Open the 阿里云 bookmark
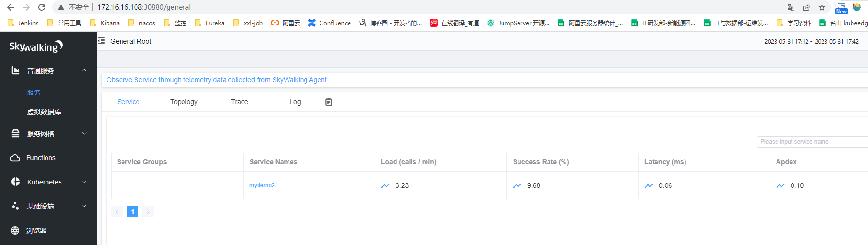 coord(286,23)
